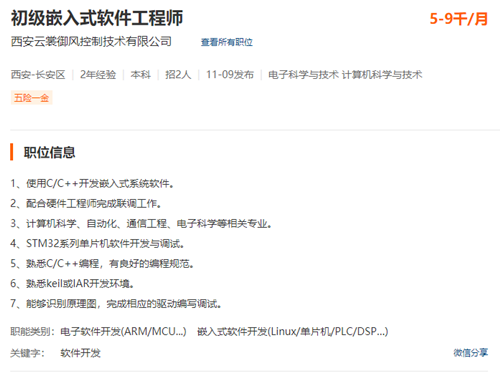This screenshot has height=380, width=500.
Task: Open category link 嵌入式软件开发(Linux/单片机/PLC/DSP...)
Action: [x=293, y=331]
